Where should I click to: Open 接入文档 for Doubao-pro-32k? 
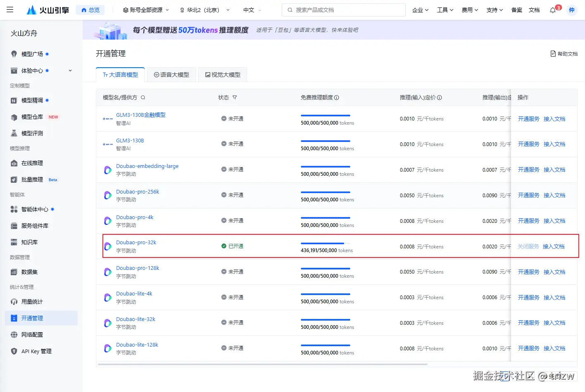554,246
